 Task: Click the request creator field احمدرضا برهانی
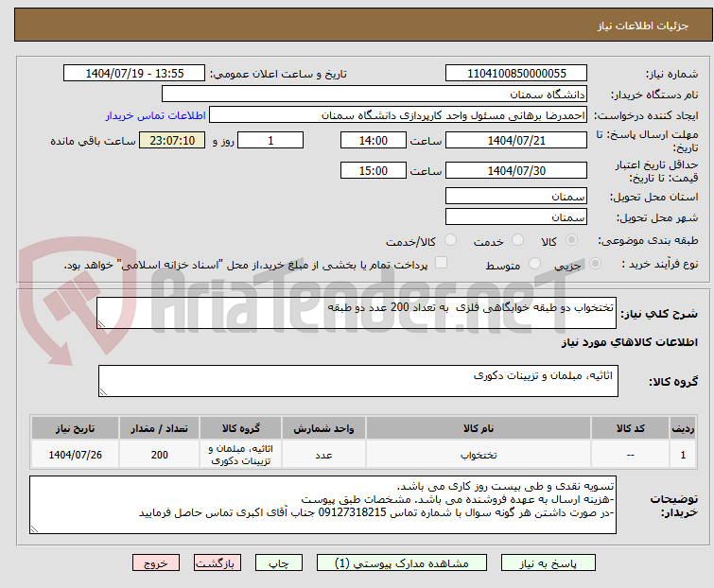pos(398,115)
